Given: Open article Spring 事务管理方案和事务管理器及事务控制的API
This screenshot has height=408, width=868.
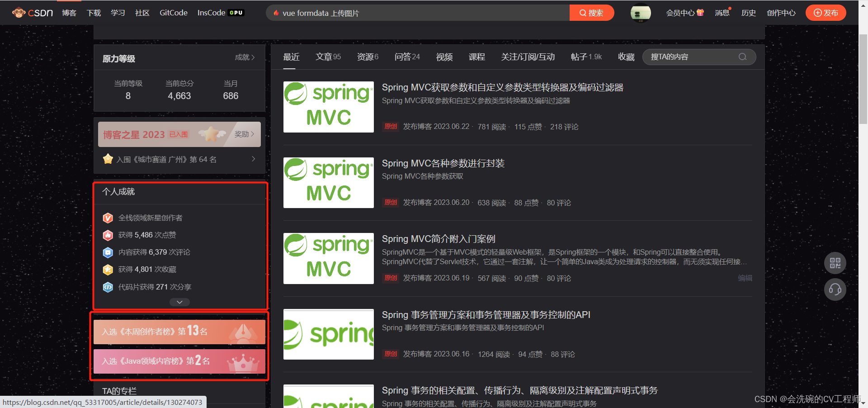Looking at the screenshot, I should pos(486,315).
